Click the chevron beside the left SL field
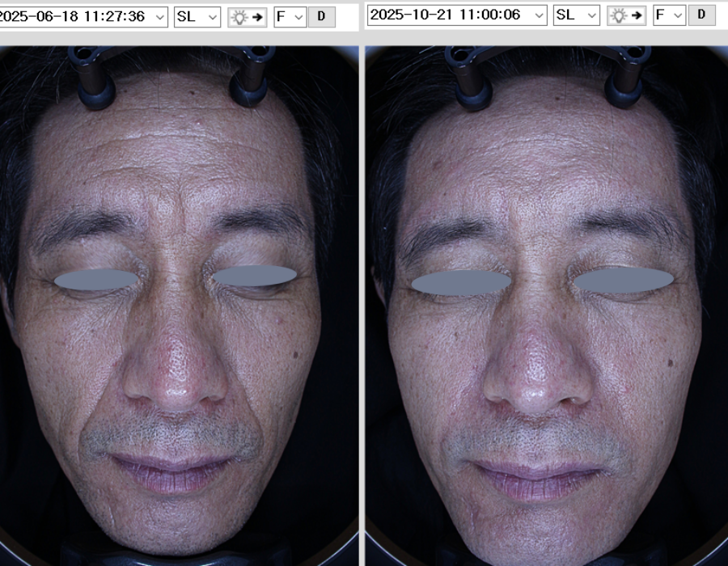Screen dimensions: 728x566 coord(212,16)
